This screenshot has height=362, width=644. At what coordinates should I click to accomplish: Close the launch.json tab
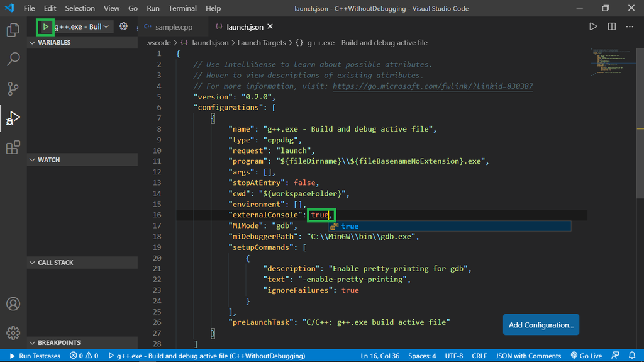pos(270,26)
